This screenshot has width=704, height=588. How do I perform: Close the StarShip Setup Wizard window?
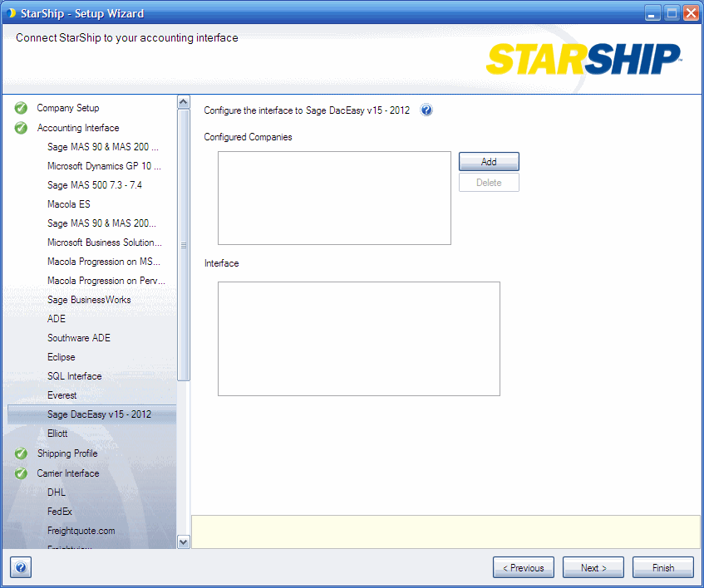tap(691, 13)
